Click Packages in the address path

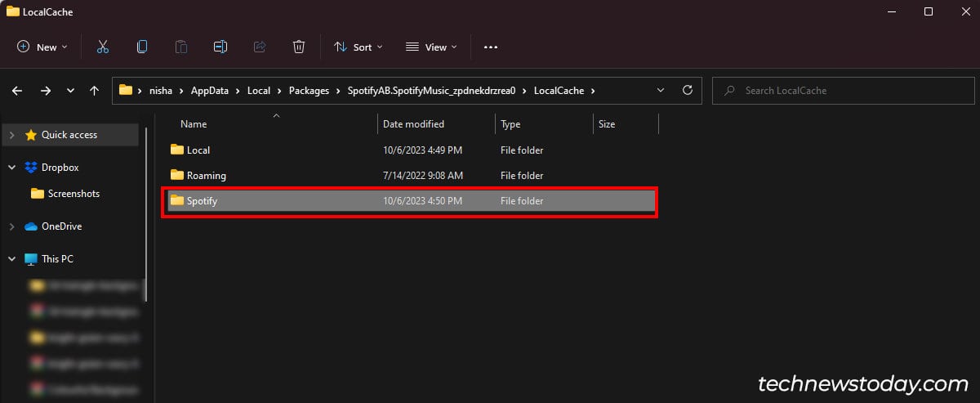click(309, 91)
